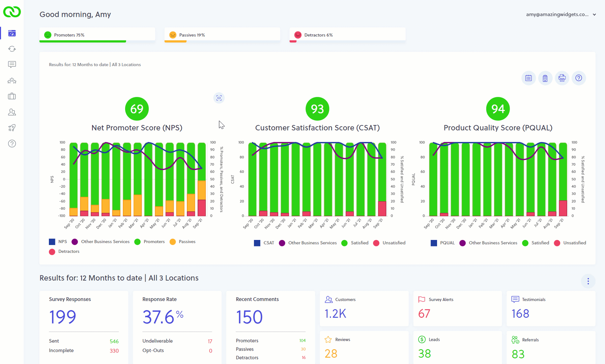Screen dimensions: 605x364
Task: Open the three-dot options menu near Results
Action: pos(588,281)
